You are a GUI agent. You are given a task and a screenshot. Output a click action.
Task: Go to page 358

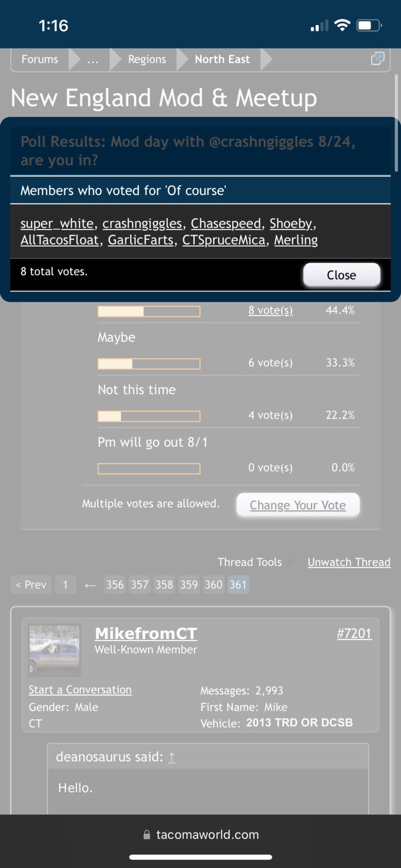(x=164, y=585)
